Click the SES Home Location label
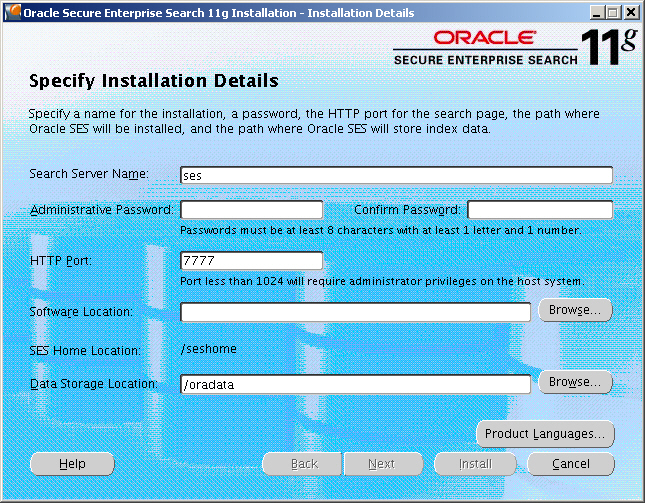This screenshot has width=645, height=503. [85, 351]
